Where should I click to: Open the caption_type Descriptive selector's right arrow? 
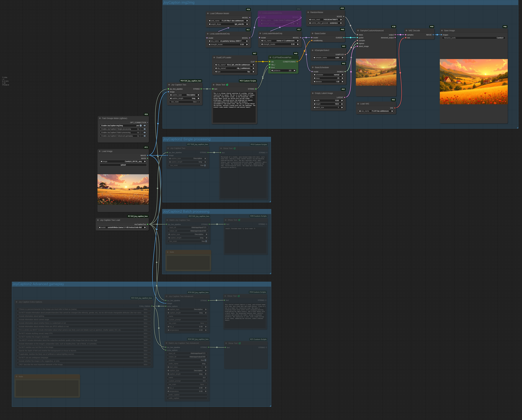199,95
